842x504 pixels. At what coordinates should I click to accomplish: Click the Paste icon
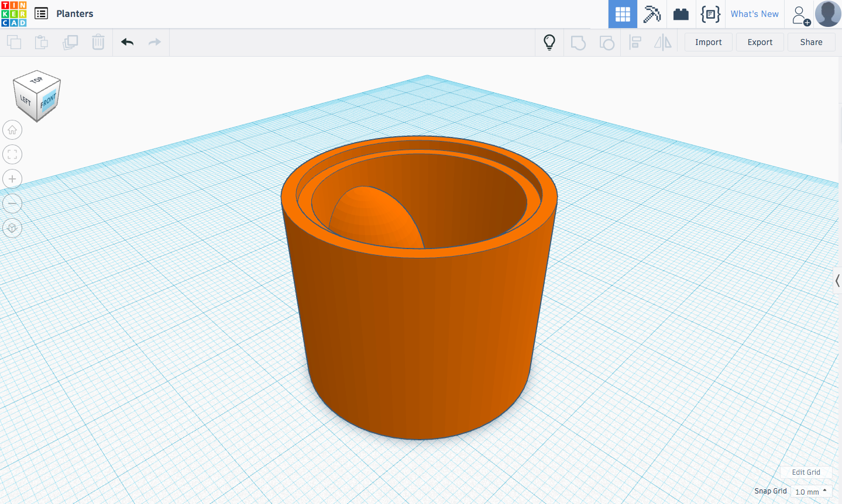(x=42, y=42)
